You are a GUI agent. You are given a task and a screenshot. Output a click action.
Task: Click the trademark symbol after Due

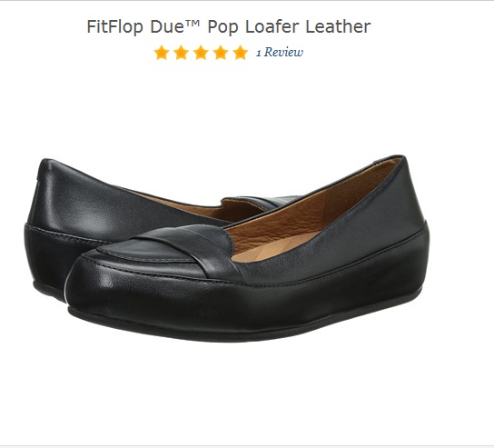pyautogui.click(x=193, y=22)
